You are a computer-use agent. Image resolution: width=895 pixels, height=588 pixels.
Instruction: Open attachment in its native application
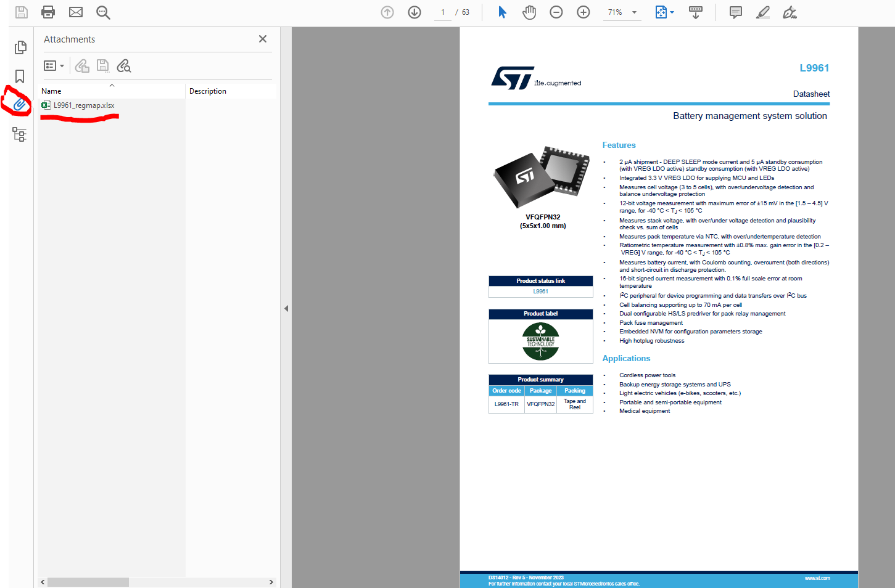[82, 65]
